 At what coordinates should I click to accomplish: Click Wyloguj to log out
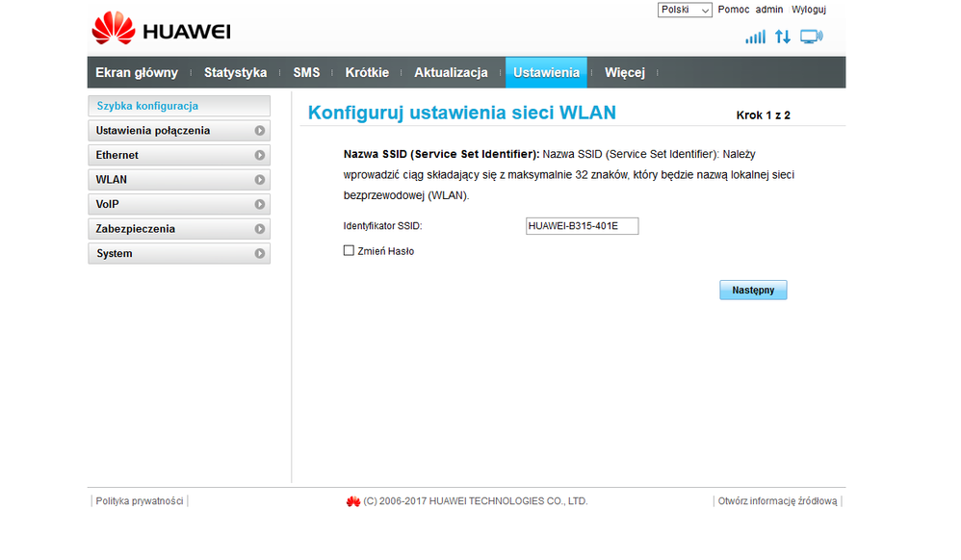tap(809, 10)
